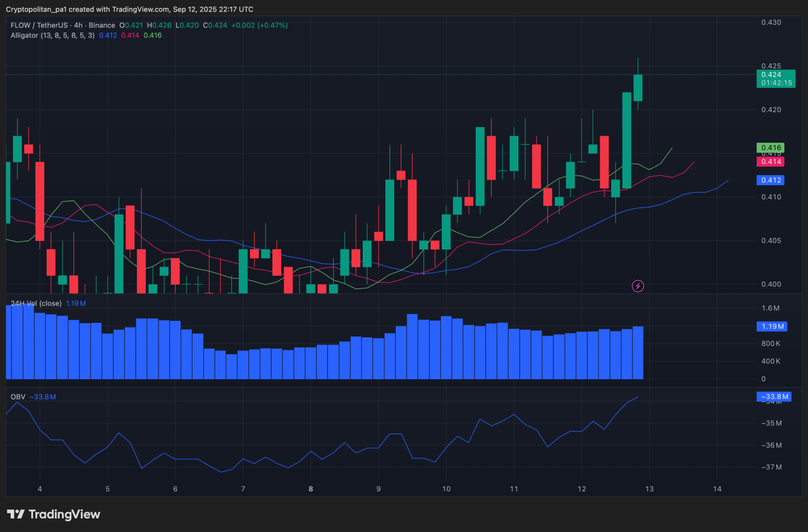
Task: Select the Alligator (13, 8, 5, 8, 5, 3) legend
Action: 52,35
